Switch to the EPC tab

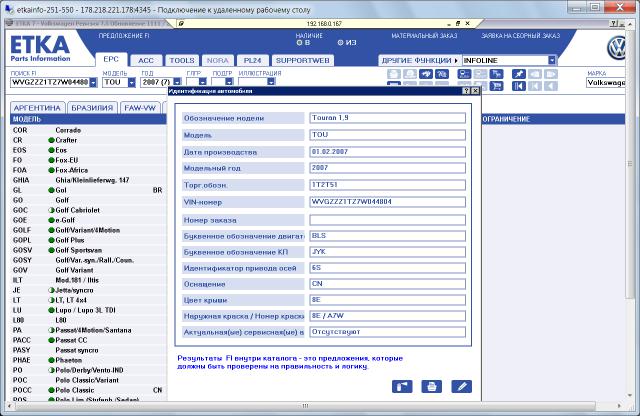(111, 60)
